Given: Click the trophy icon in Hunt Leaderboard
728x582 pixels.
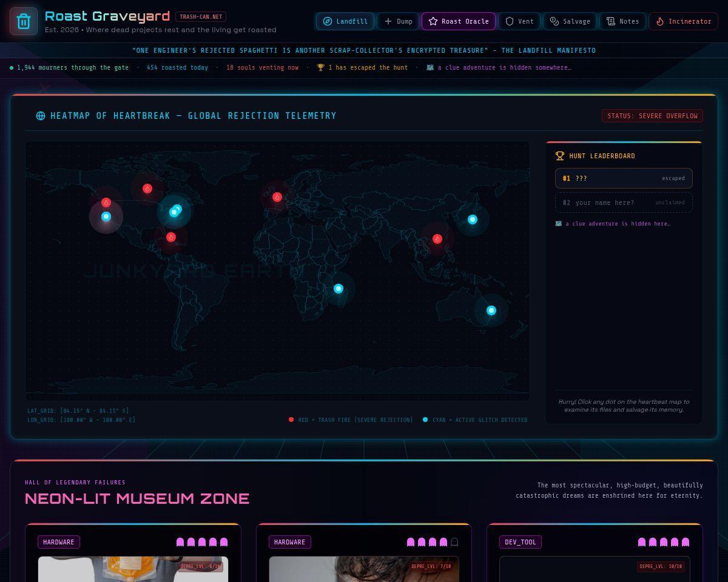Looking at the screenshot, I should click(560, 156).
